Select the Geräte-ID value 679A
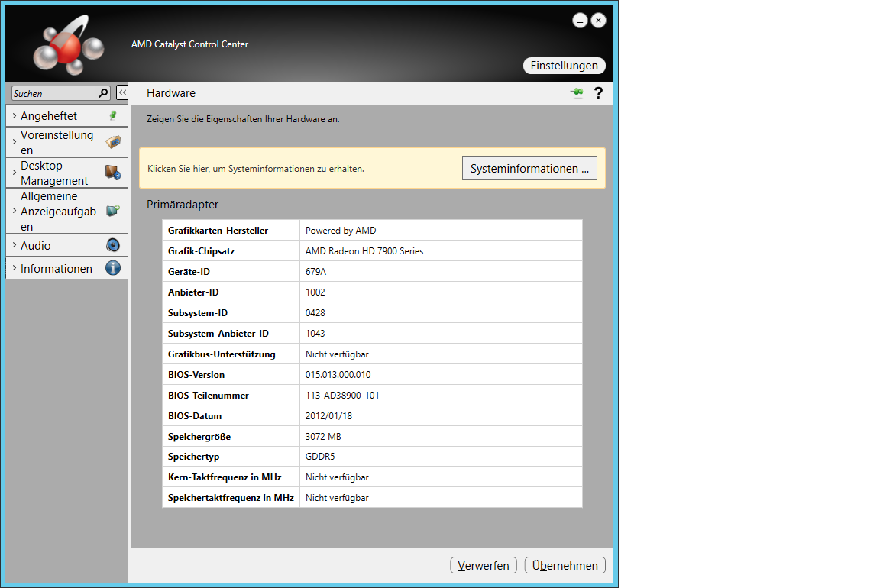Image resolution: width=880 pixels, height=588 pixels. pos(315,272)
